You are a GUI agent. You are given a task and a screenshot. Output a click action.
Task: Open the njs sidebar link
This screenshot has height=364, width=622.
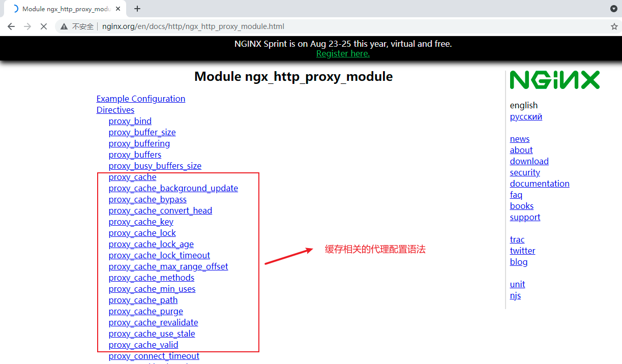click(515, 295)
